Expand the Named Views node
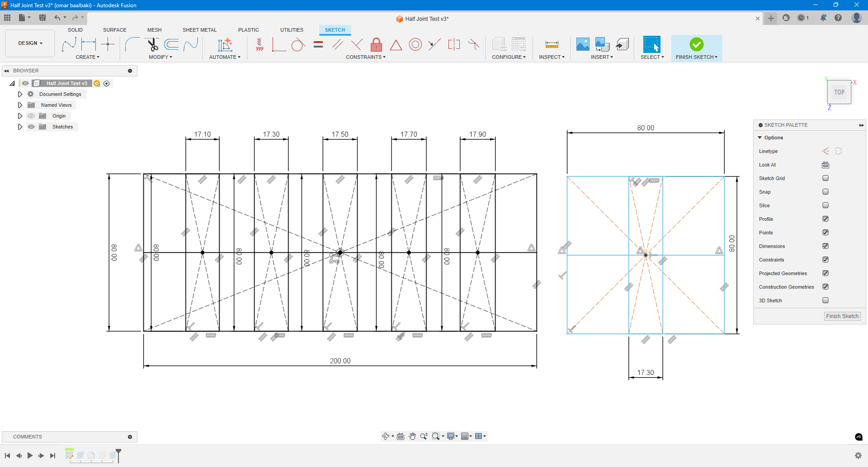This screenshot has width=868, height=467. click(x=20, y=105)
